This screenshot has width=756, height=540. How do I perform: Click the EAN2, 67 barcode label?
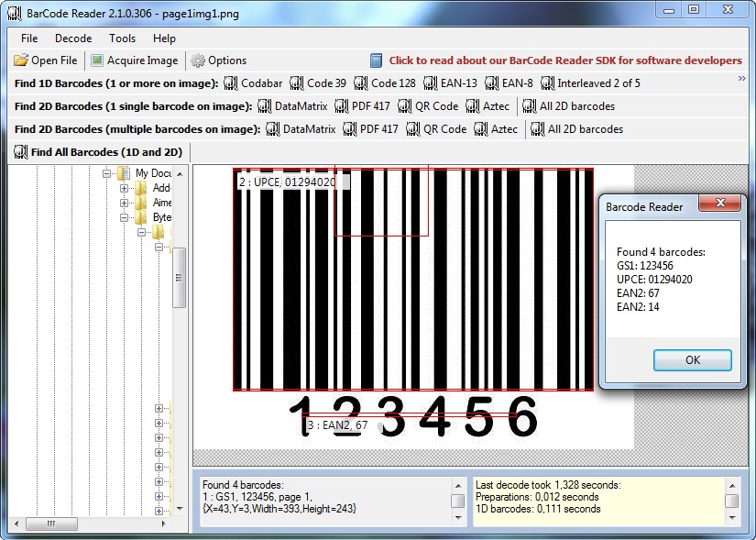point(337,425)
